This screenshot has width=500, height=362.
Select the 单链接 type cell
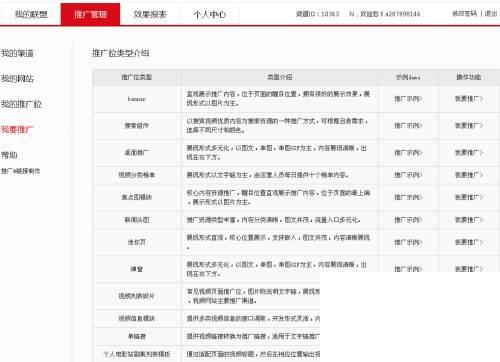137,336
